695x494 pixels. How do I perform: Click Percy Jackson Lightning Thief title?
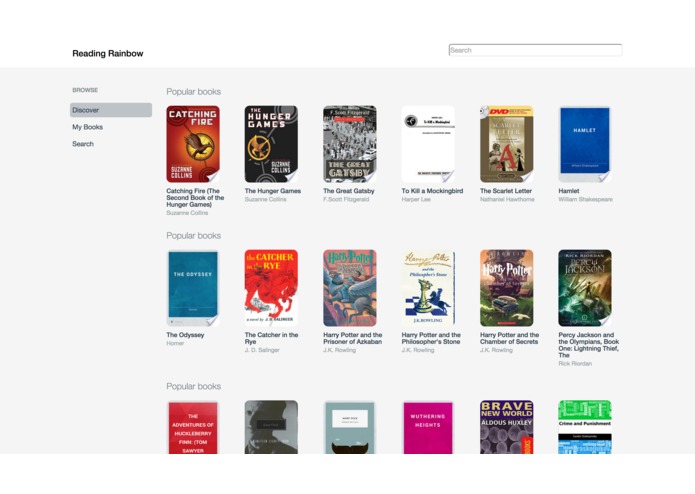(589, 345)
